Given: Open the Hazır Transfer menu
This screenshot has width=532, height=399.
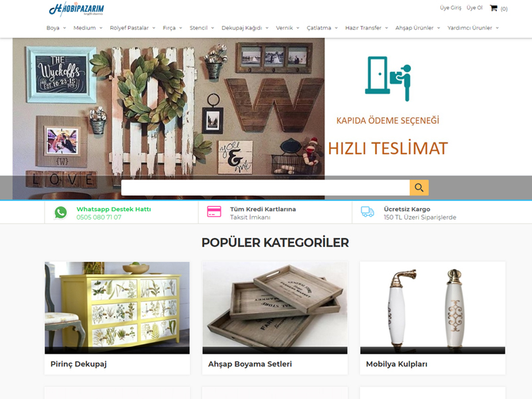Looking at the screenshot, I should coord(367,28).
